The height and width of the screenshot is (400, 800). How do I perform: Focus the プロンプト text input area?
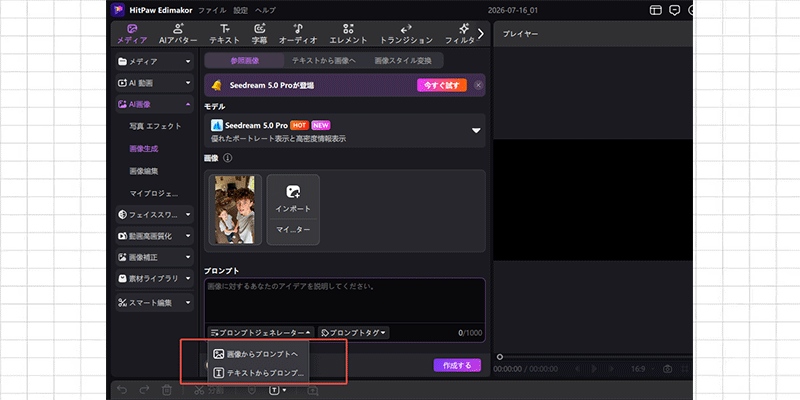coord(345,300)
